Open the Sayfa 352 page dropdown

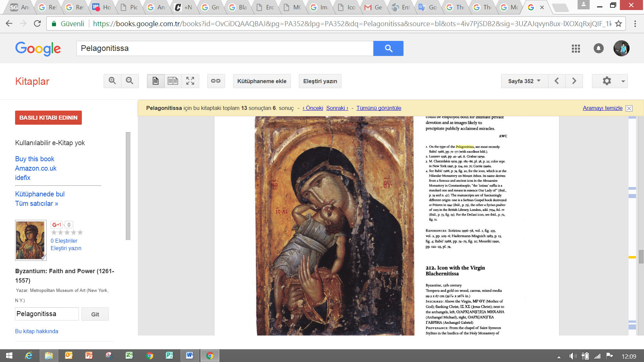(525, 81)
